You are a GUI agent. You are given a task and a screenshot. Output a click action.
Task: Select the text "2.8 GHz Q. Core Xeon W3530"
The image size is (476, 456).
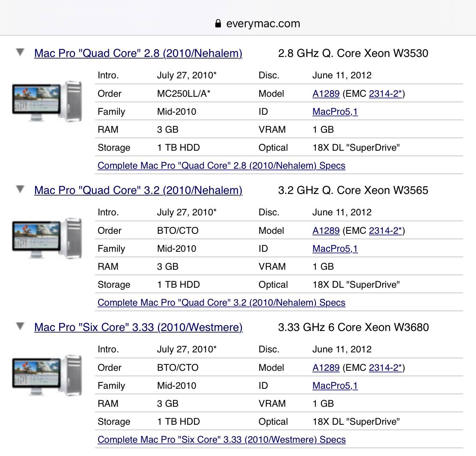coord(353,53)
